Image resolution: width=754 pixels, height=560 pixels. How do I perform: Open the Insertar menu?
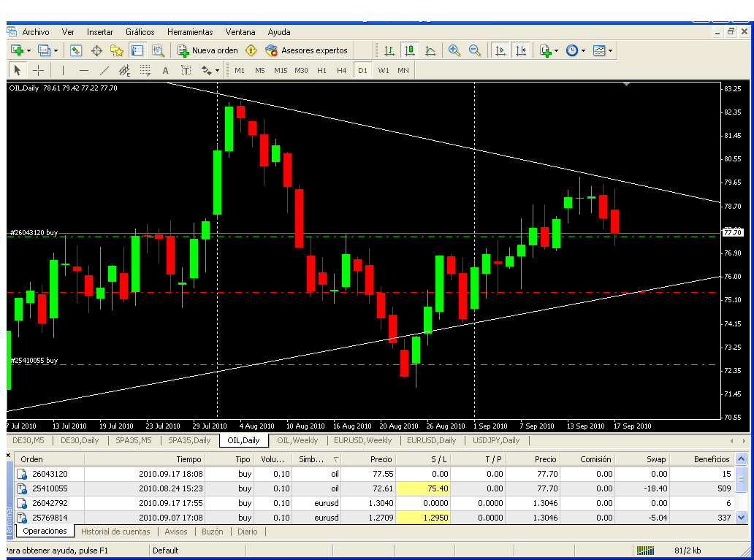[x=99, y=32]
